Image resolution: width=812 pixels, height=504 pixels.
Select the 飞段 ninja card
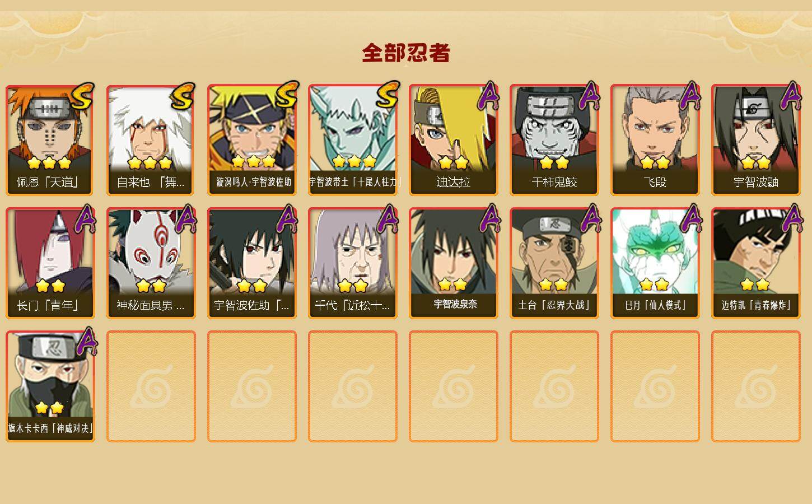[x=655, y=140]
